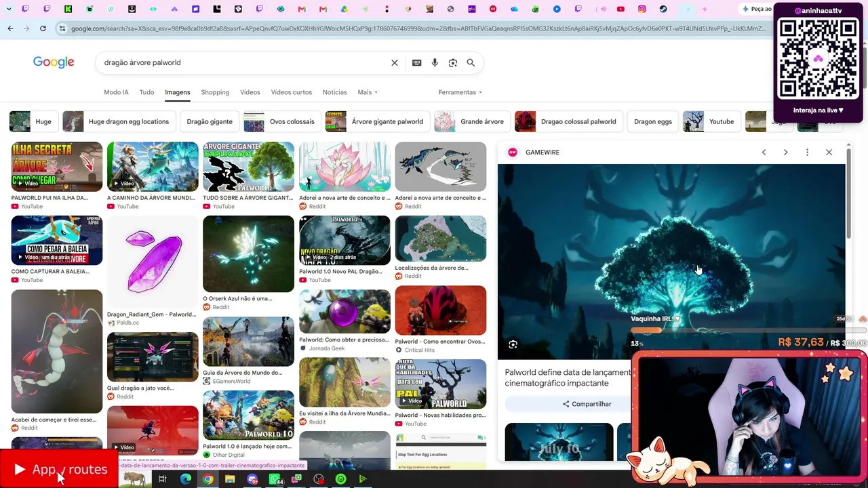
Task: Expand the Ferramentas tools dropdown
Action: tap(460, 92)
